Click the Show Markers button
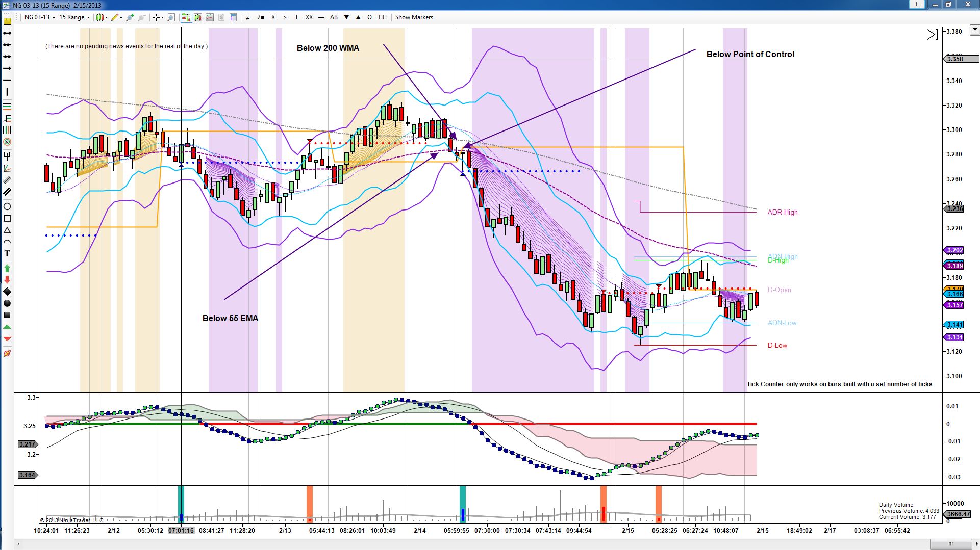This screenshot has width=980, height=550. coord(414,17)
